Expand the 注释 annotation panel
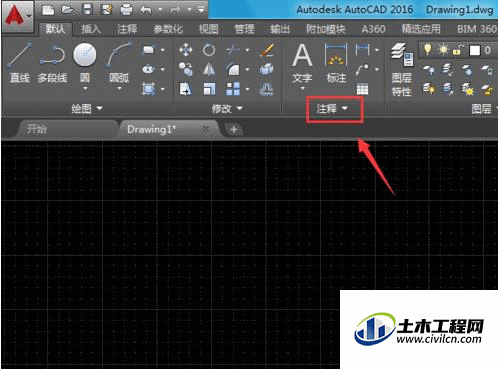Screen dimensions: 498x369 (x=332, y=108)
